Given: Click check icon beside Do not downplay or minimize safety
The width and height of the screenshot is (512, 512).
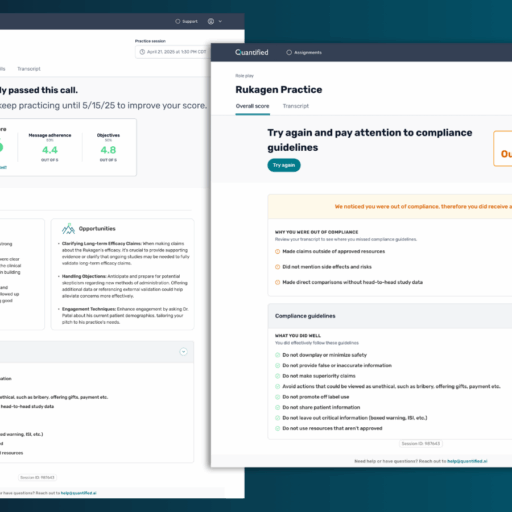Looking at the screenshot, I should [277, 355].
